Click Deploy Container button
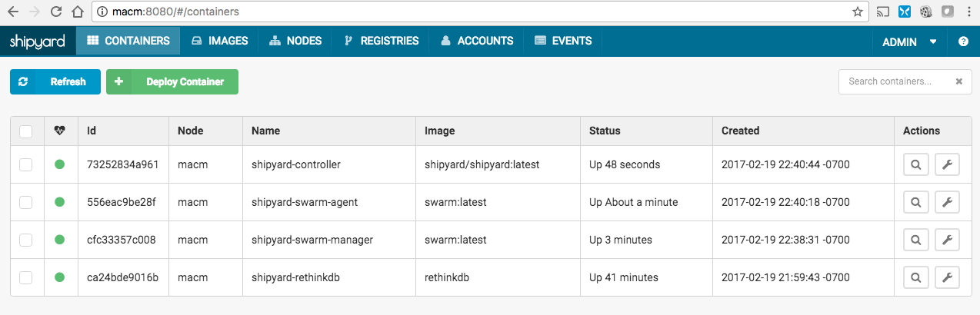Image resolution: width=980 pixels, height=315 pixels. click(x=172, y=81)
